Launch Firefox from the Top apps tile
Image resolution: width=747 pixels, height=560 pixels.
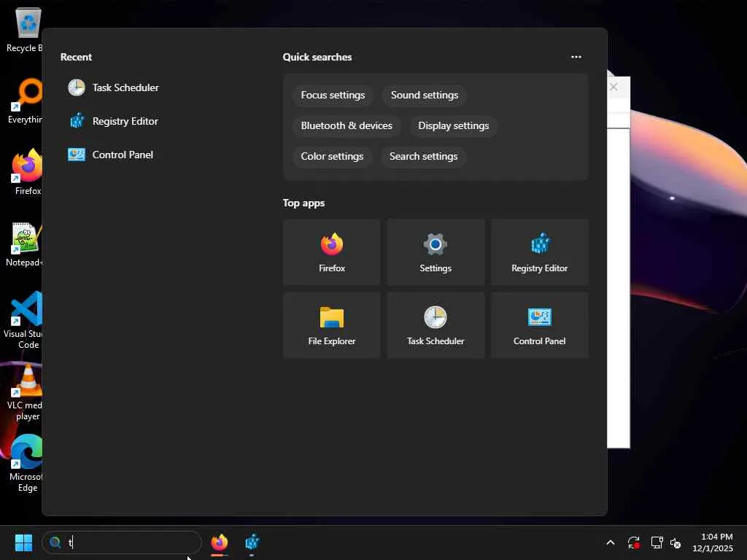coord(332,252)
